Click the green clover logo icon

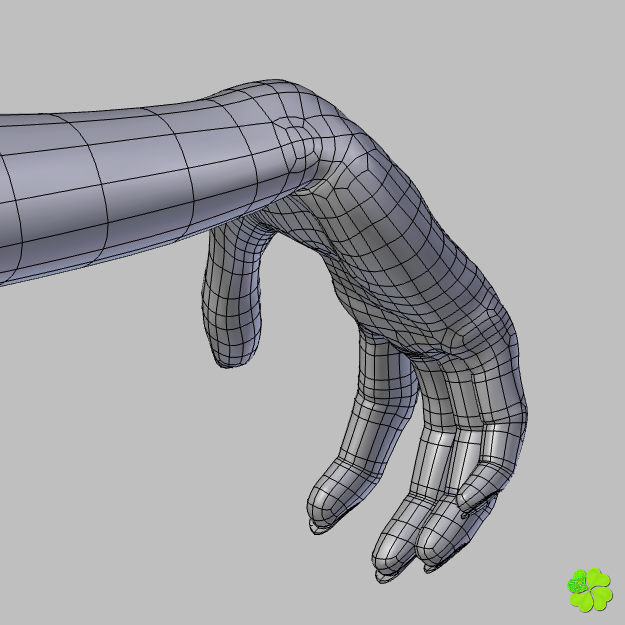point(590,590)
